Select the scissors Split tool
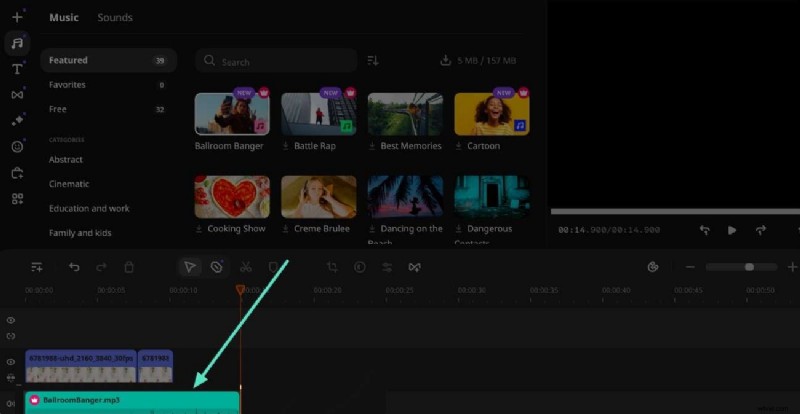800x414 pixels. tap(246, 267)
